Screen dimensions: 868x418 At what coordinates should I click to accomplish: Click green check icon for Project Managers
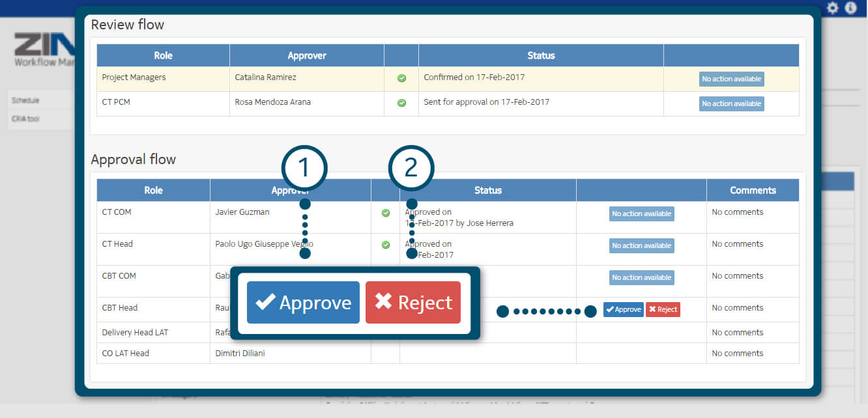click(x=401, y=78)
